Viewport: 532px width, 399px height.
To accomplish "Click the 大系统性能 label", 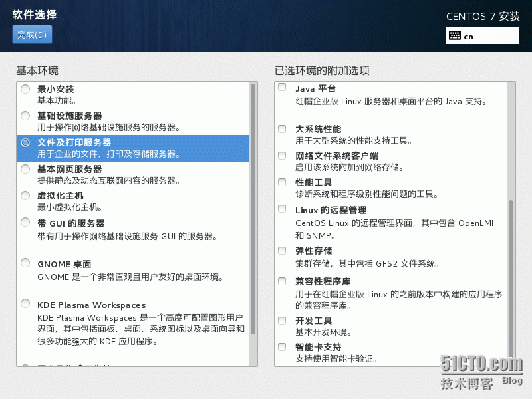I will (319, 129).
